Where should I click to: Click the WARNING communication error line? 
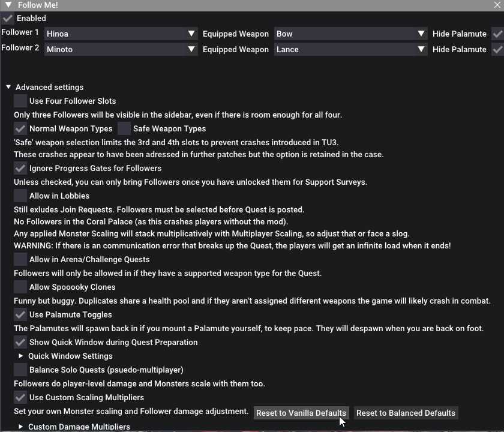232,245
